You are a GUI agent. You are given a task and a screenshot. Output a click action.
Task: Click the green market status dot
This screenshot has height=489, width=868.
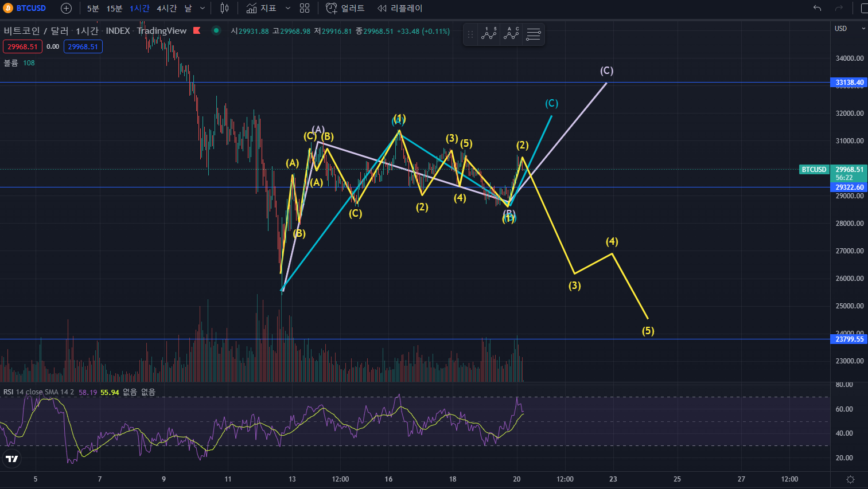(x=216, y=30)
